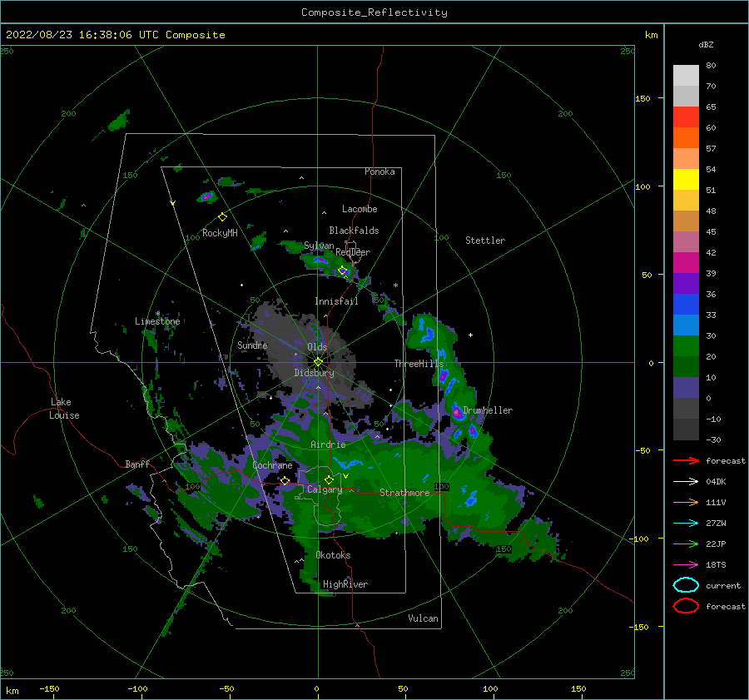749x700 pixels.
Task: Select the Ponoka map label
Action: tap(379, 171)
